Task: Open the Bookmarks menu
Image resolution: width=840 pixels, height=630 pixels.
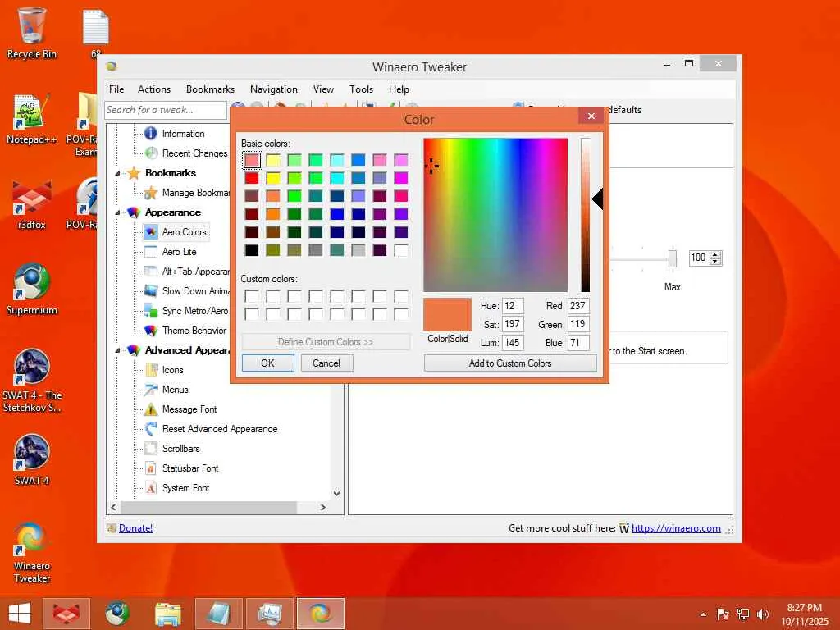Action: (210, 89)
